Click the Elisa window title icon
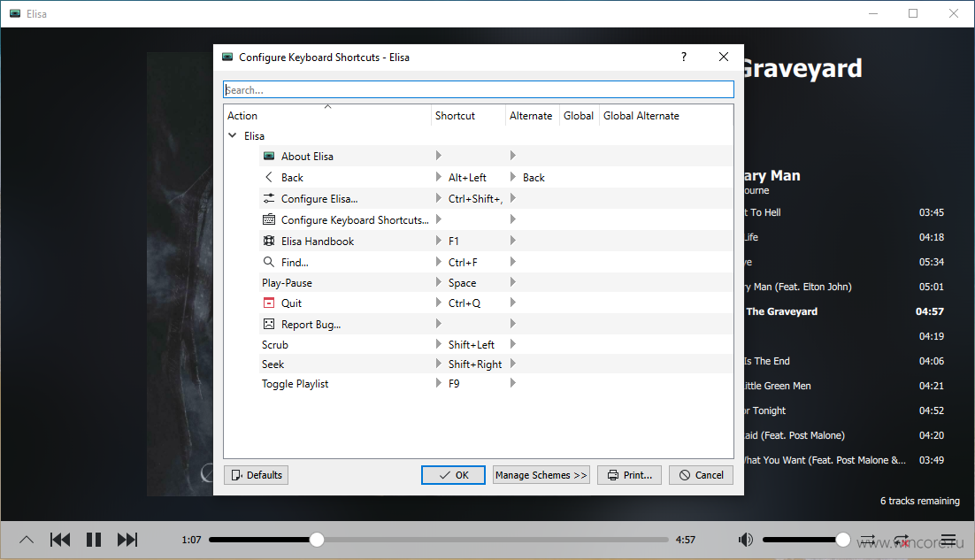The image size is (975, 560). point(15,13)
